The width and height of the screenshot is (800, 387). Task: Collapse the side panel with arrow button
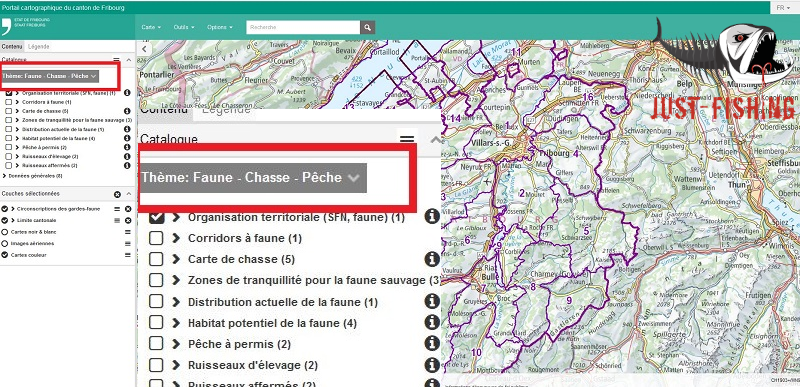click(x=144, y=49)
